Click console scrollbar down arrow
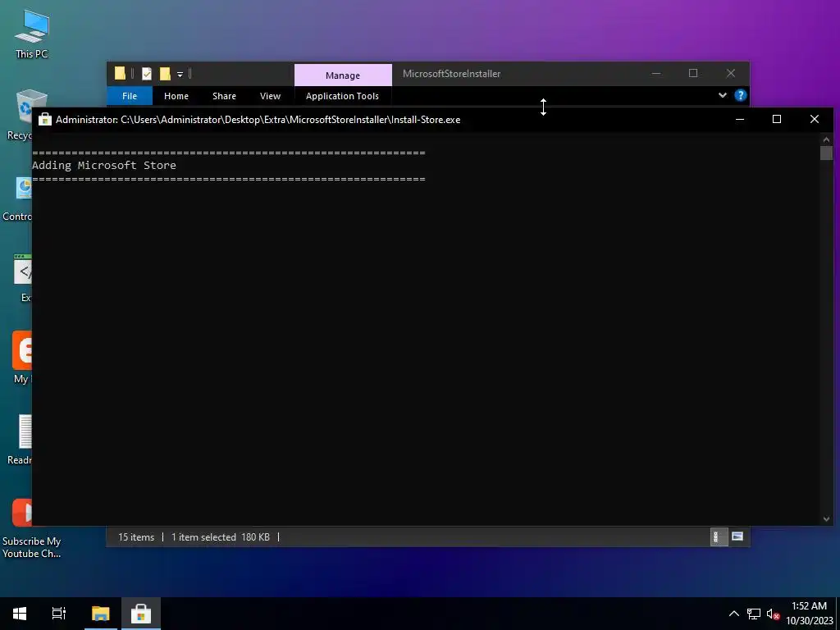 (x=826, y=518)
